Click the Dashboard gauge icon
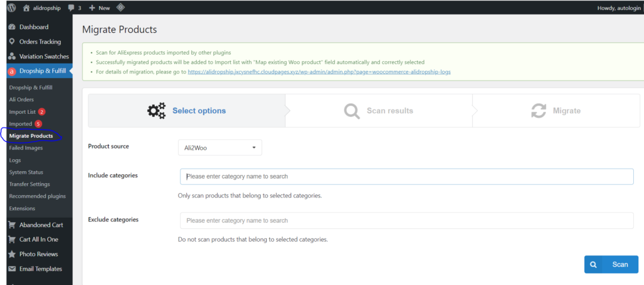644x285 pixels. click(12, 27)
